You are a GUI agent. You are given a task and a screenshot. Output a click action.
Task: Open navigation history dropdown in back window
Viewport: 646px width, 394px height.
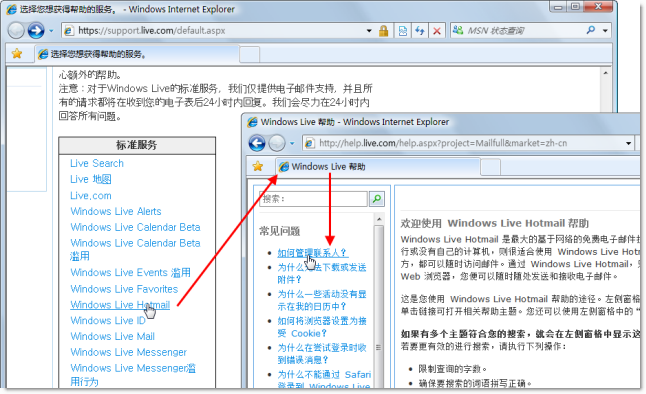click(x=51, y=30)
